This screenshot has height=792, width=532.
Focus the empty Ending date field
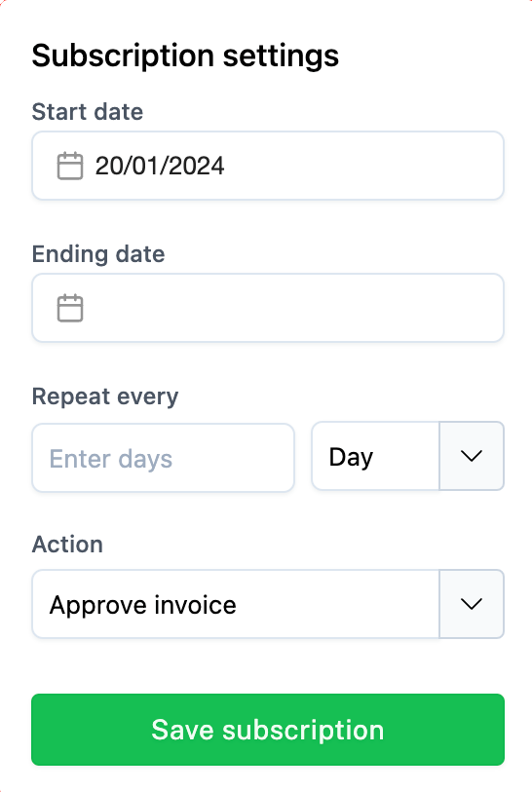point(268,308)
